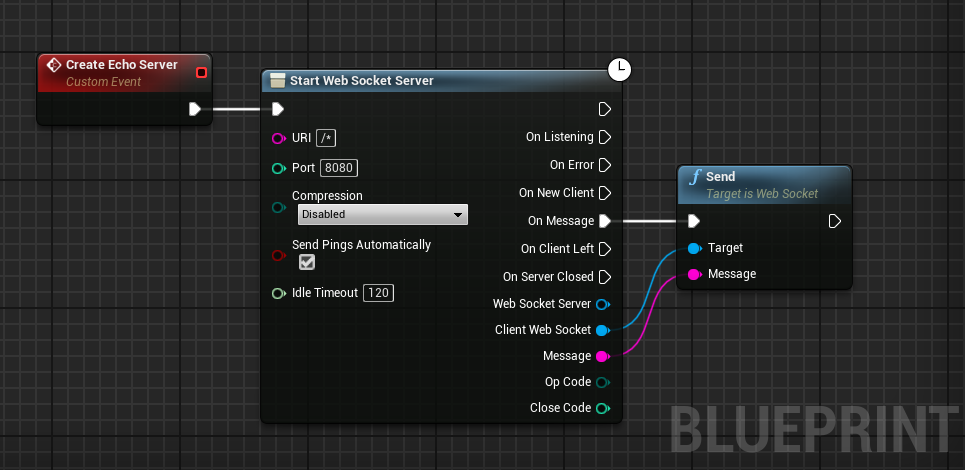This screenshot has height=470, width=965.
Task: Click the 'Custom Event' subtitle text
Action: pos(103,82)
